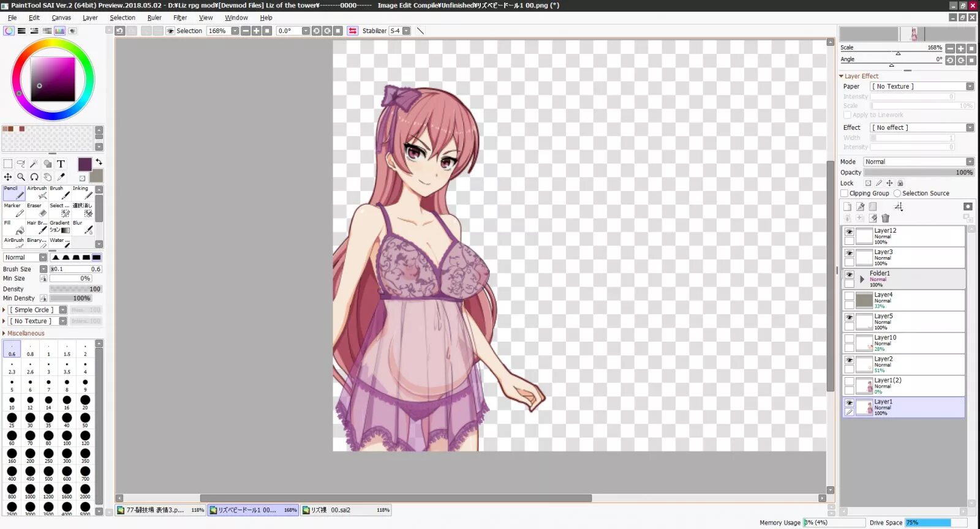Select Layer10 in layer list
Viewport: 980px width, 529px height.
tap(903, 343)
